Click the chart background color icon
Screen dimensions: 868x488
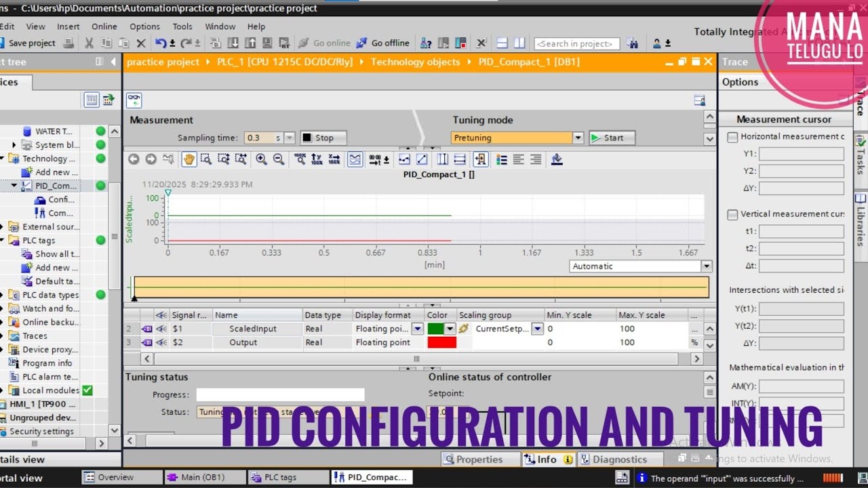(557, 159)
